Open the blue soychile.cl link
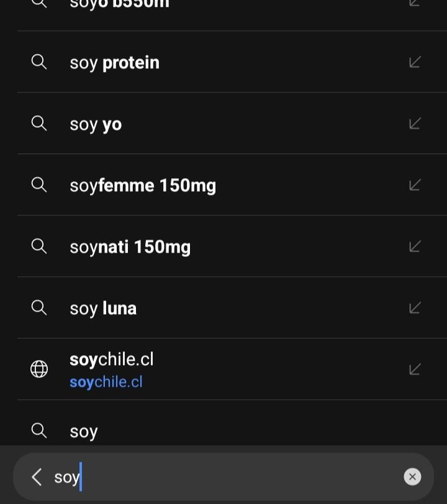Screen dimensions: 447x504 click(x=106, y=382)
